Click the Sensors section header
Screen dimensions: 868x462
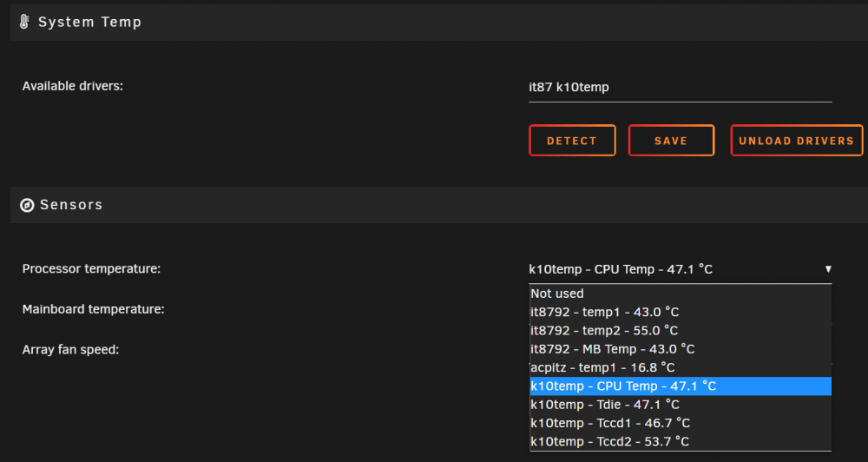pos(439,205)
